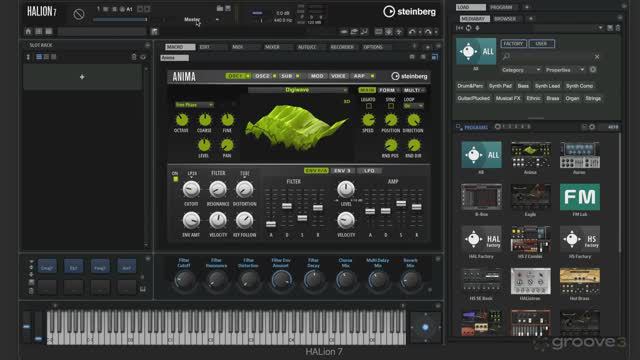Open the Properties filter dropdown
Image resolution: width=640 pixels, height=360 pixels.
click(x=565, y=70)
